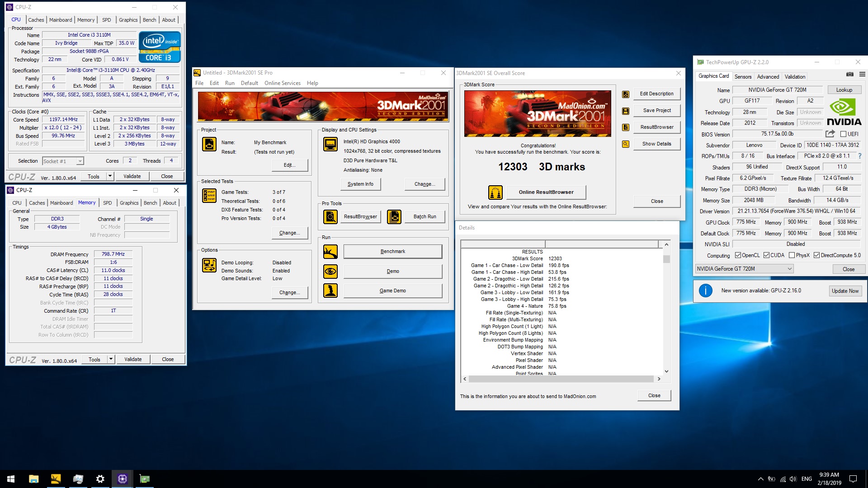Click the Show Details magnifier icon
The width and height of the screenshot is (868, 488).
click(626, 144)
